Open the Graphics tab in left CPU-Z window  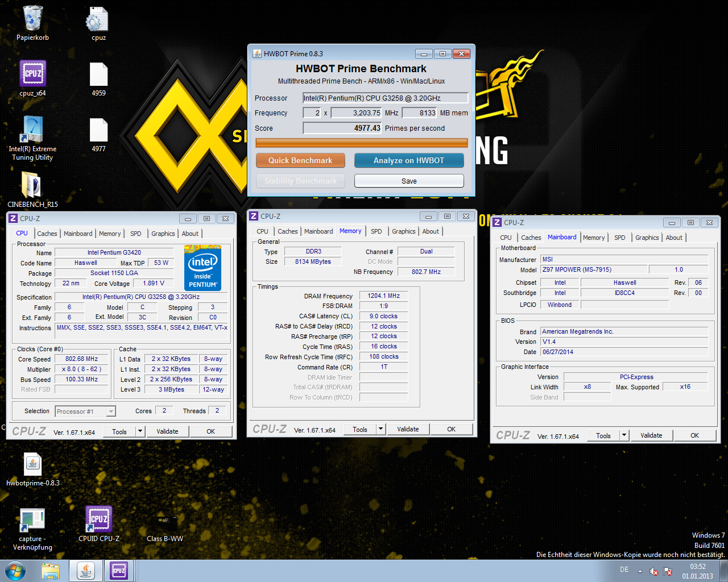coord(163,234)
